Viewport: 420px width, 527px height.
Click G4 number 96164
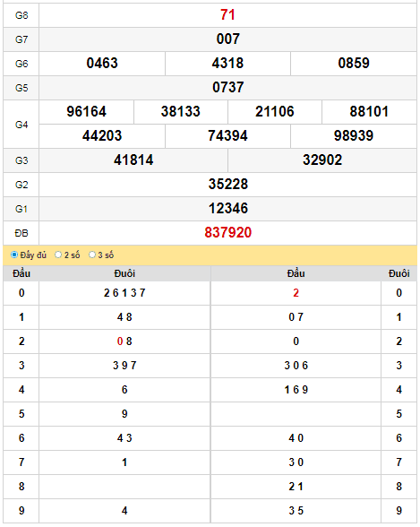(86, 111)
